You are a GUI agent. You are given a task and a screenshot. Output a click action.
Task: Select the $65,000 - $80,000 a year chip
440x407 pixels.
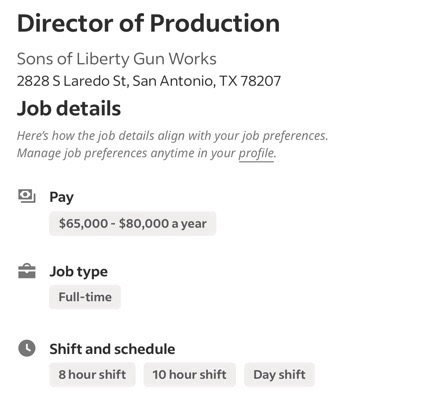133,223
